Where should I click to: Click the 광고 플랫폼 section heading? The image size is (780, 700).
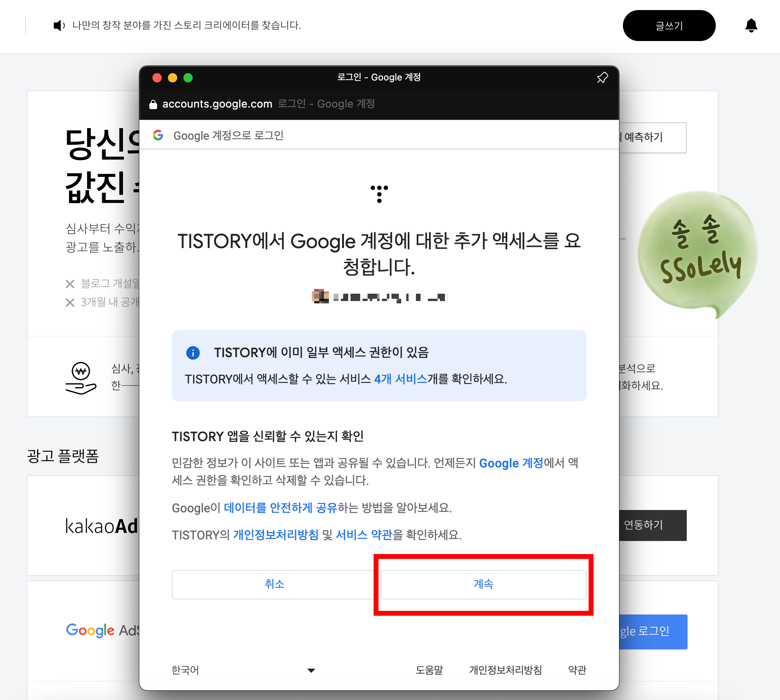tap(63, 456)
